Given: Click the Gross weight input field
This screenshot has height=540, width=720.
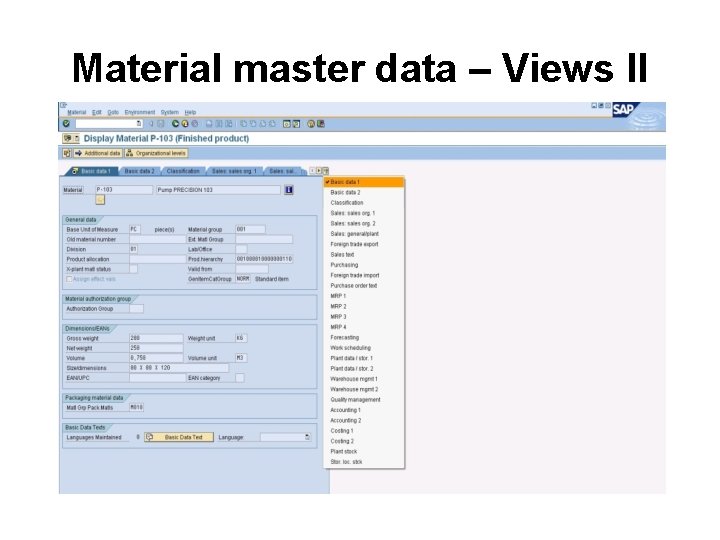Looking at the screenshot, I should pos(156,338).
